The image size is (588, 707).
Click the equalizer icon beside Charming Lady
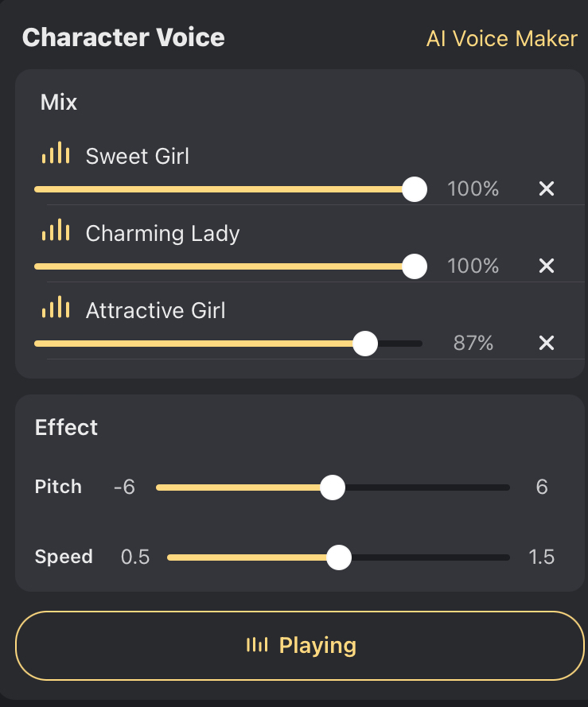pos(56,231)
